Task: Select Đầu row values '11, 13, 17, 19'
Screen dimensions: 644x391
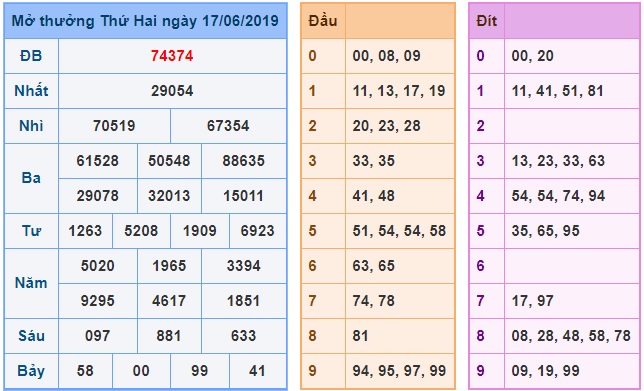Action: point(399,91)
